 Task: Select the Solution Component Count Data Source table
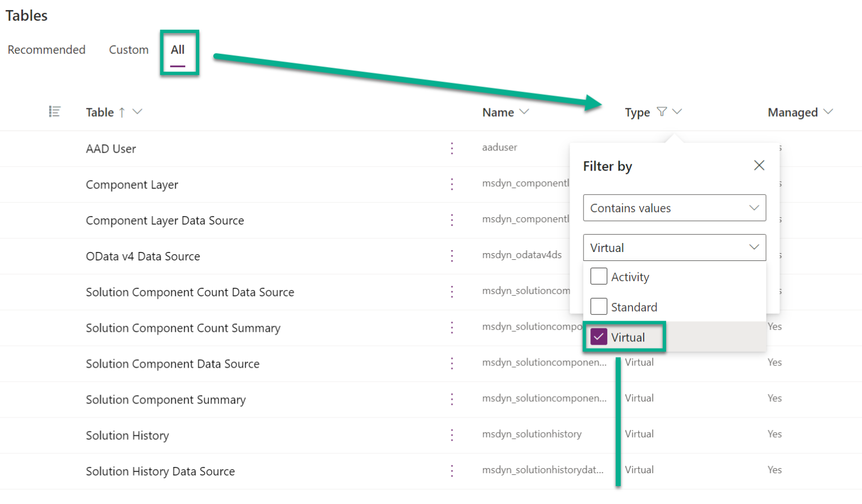(190, 292)
